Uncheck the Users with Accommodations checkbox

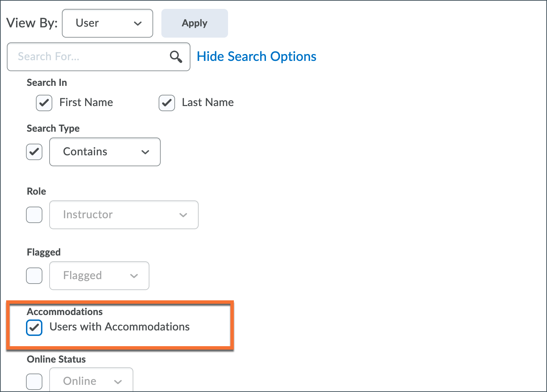tap(34, 327)
